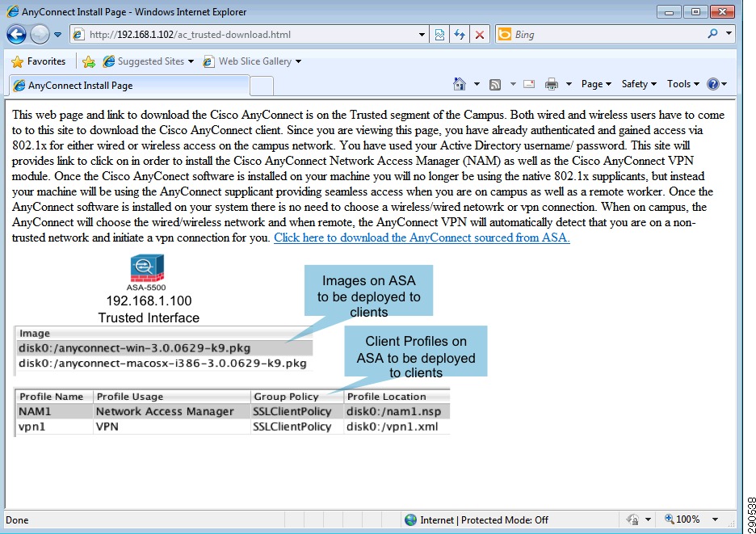The height and width of the screenshot is (534, 756).
Task: Select the NAM1 profile name cell
Action: tap(54, 411)
